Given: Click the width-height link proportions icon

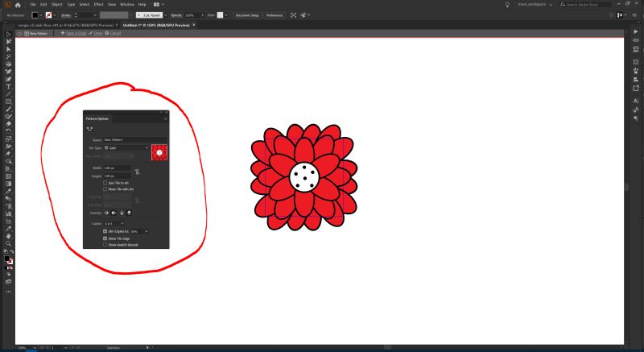Looking at the screenshot, I should click(137, 172).
